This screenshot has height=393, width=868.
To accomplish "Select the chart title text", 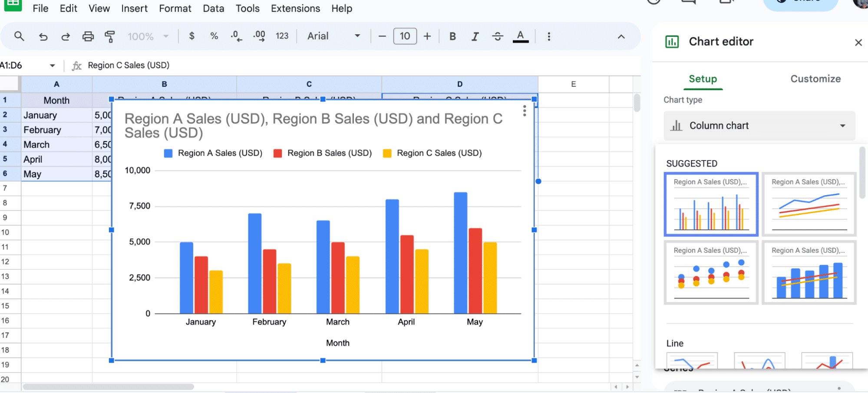I will 314,126.
